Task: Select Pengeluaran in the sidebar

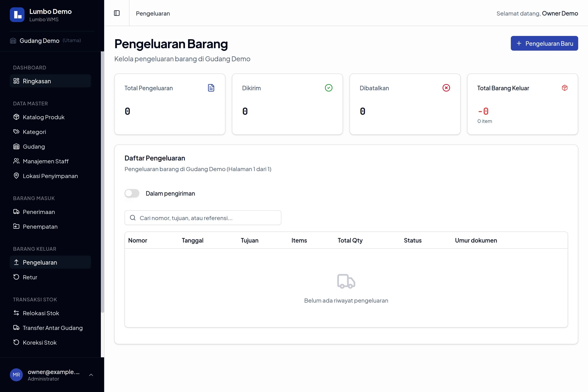Action: click(x=50, y=262)
